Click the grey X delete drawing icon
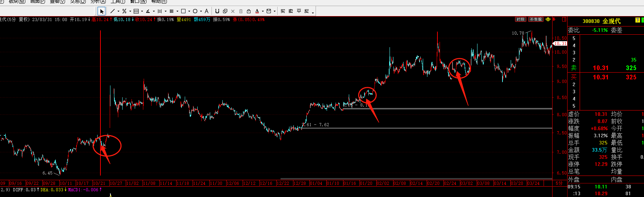644x197 pixels. click(x=233, y=11)
